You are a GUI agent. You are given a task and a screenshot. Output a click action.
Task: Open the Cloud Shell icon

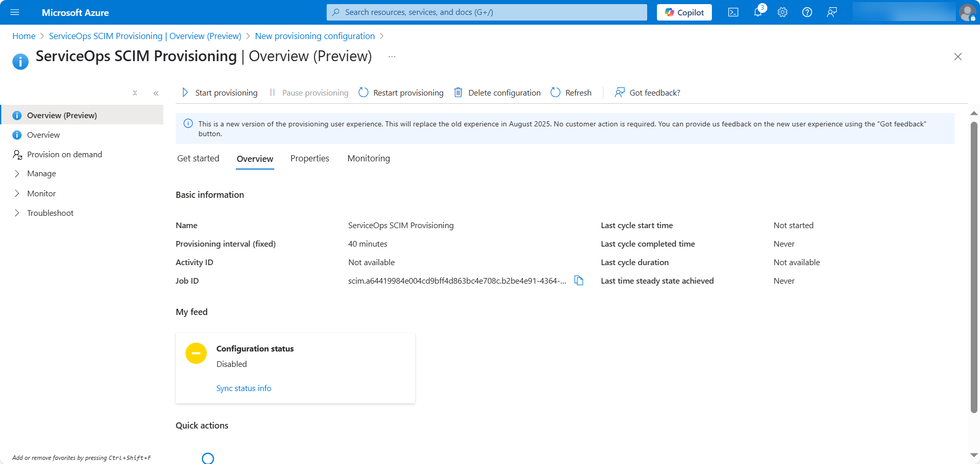click(x=733, y=12)
